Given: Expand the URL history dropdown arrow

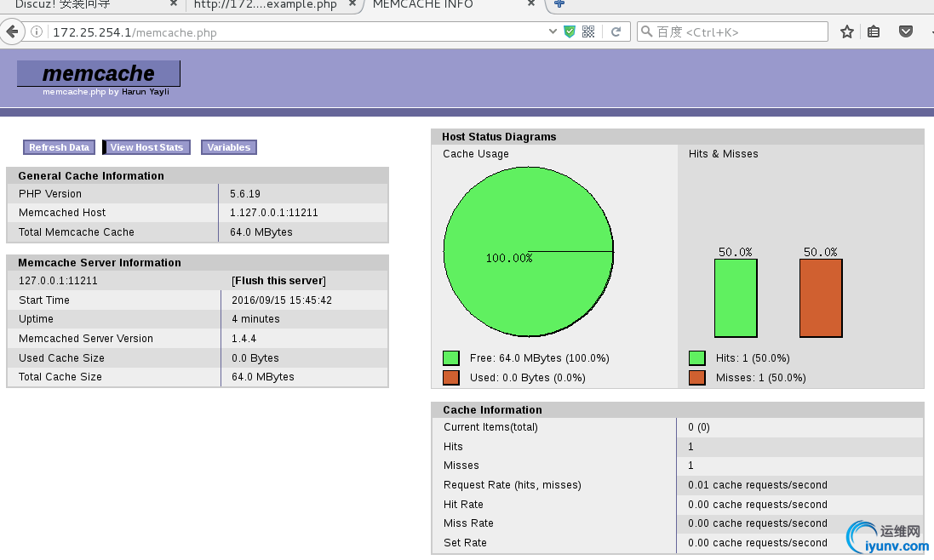Looking at the screenshot, I should tap(553, 31).
